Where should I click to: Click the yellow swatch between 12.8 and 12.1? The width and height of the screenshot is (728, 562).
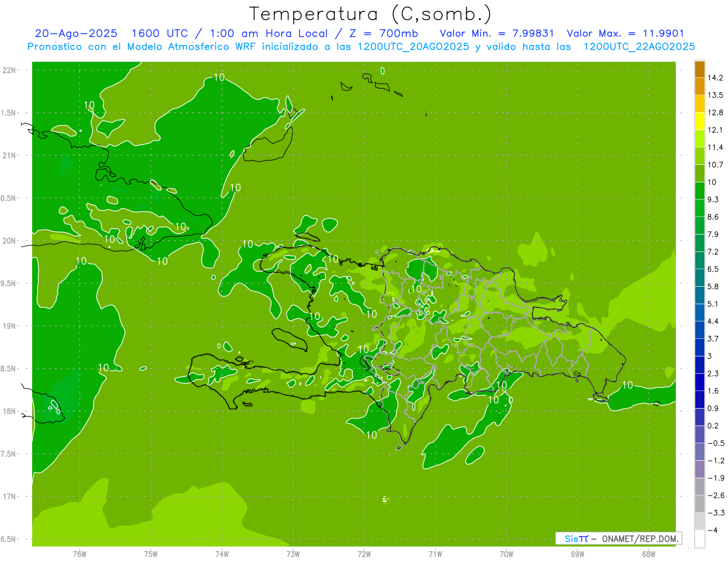(x=699, y=121)
